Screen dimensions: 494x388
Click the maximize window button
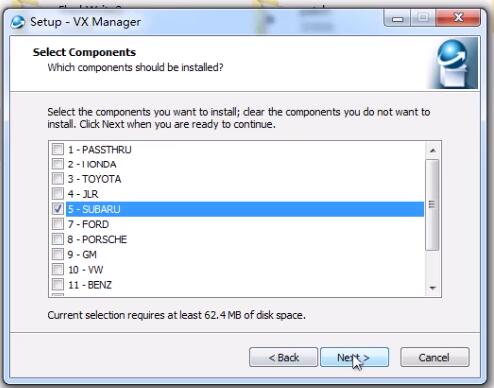pos(423,18)
